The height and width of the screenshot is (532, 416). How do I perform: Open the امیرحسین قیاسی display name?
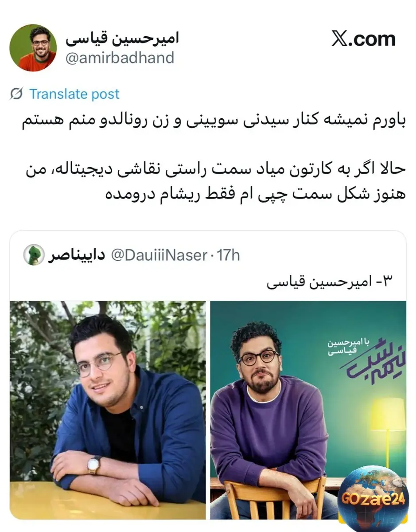[123, 39]
